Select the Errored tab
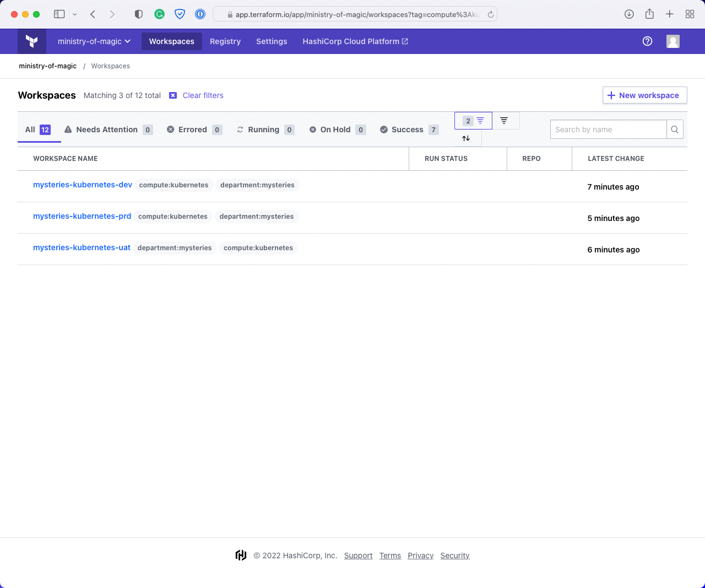This screenshot has width=705, height=588. tap(194, 130)
